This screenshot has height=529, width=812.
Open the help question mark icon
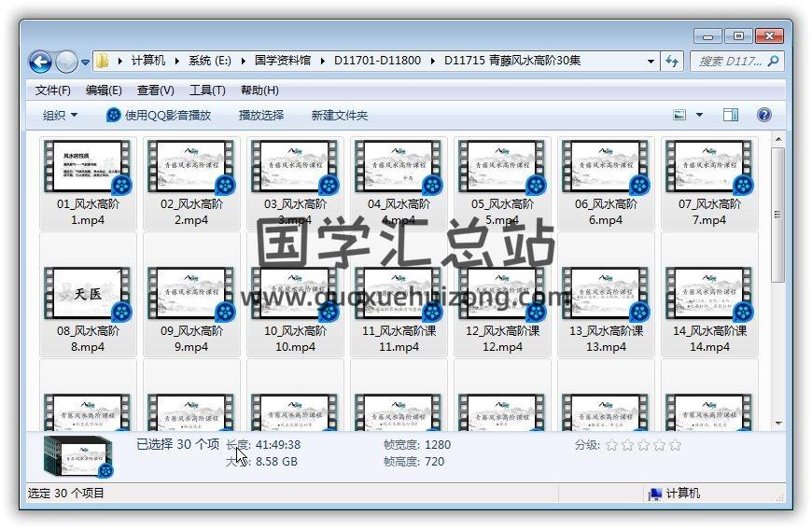[x=763, y=115]
